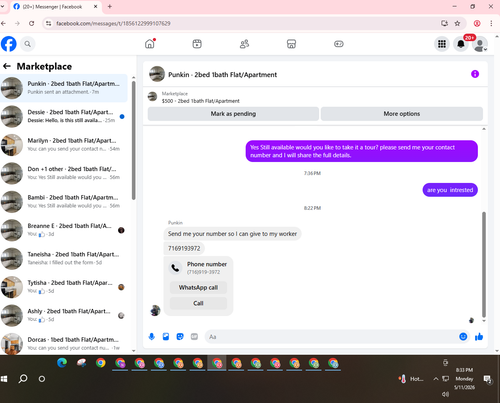The image size is (500, 403).
Task: Click the chat window scrollbar
Action: pos(484,264)
